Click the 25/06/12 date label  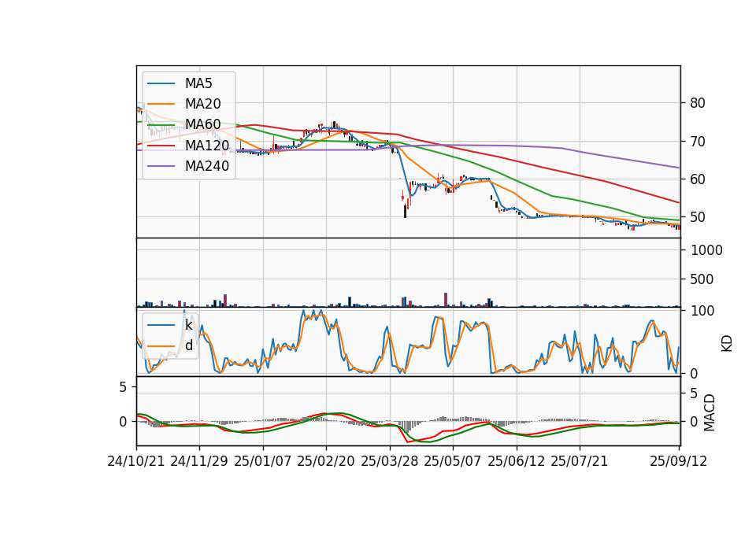tap(517, 461)
